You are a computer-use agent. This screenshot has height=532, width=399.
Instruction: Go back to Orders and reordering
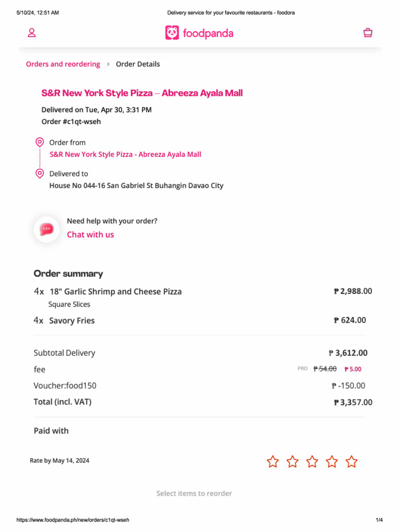pos(63,64)
